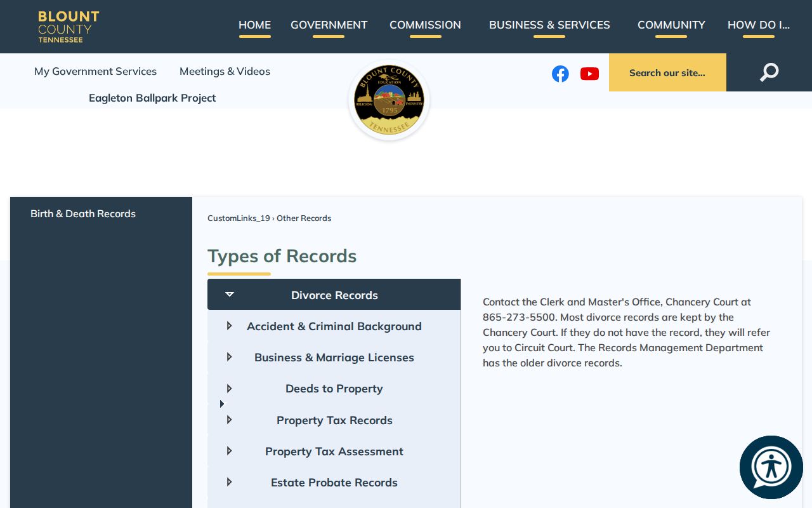Open the Community menu
812x508 pixels.
(671, 25)
